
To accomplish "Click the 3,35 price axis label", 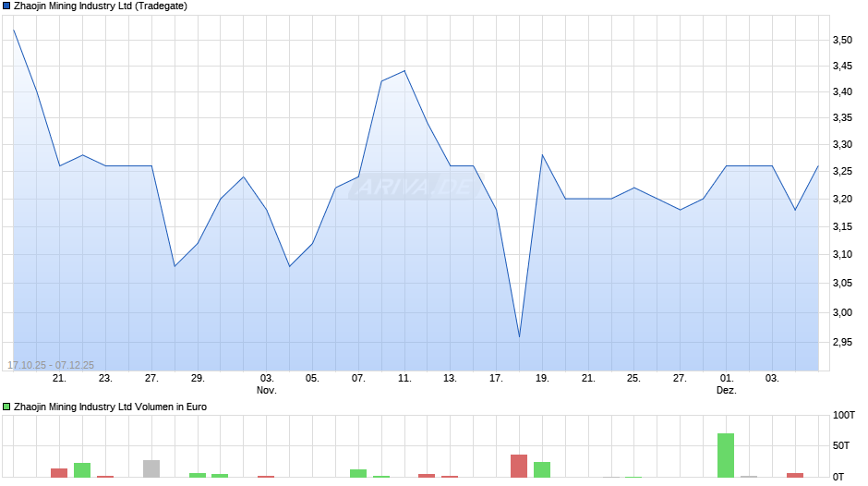I will pyautogui.click(x=842, y=117).
